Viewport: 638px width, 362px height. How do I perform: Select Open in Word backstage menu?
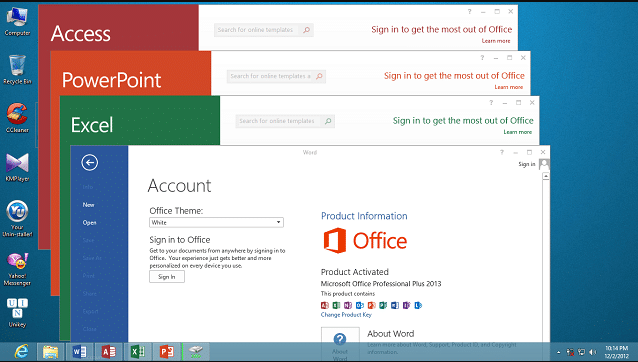pos(90,222)
